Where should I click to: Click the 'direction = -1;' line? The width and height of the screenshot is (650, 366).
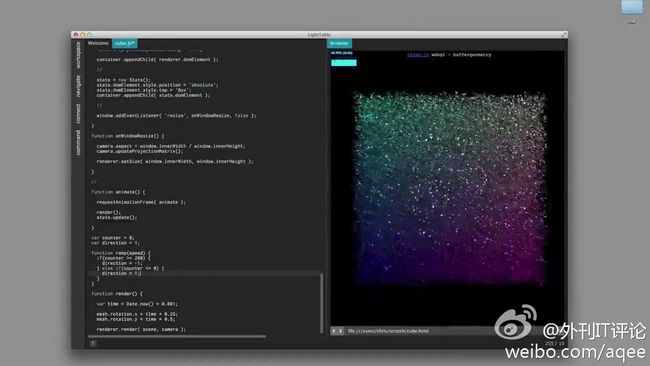(122, 263)
